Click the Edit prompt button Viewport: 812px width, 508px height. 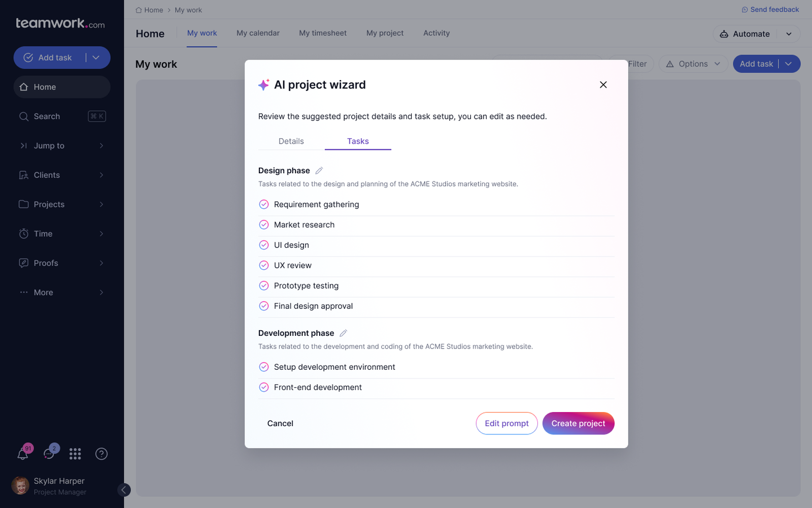tap(506, 423)
